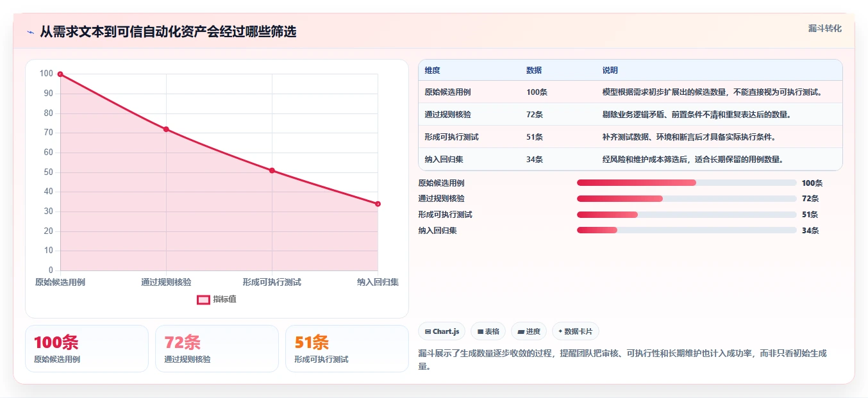Click the 数据卡片 tag chip

click(x=575, y=331)
